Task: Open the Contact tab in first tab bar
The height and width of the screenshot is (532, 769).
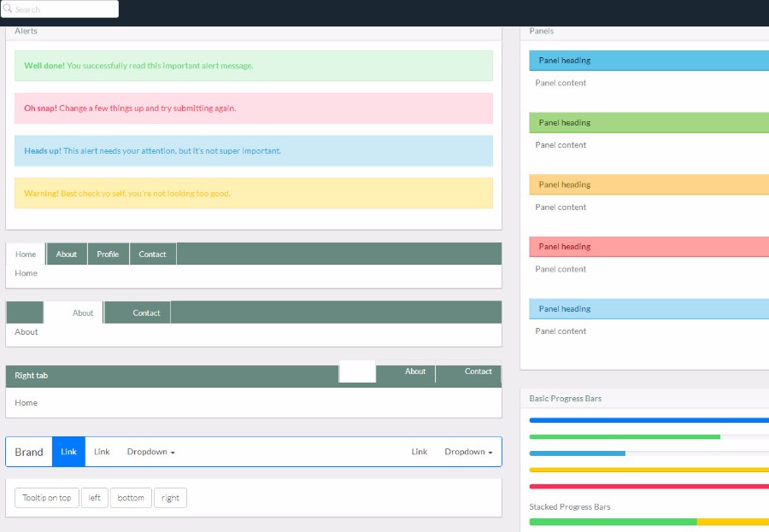Action: pyautogui.click(x=153, y=254)
